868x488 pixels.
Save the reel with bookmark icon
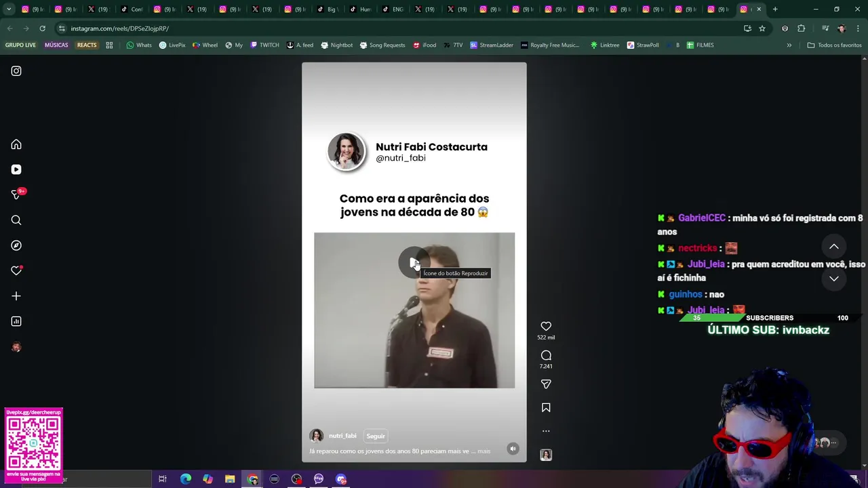(x=546, y=407)
